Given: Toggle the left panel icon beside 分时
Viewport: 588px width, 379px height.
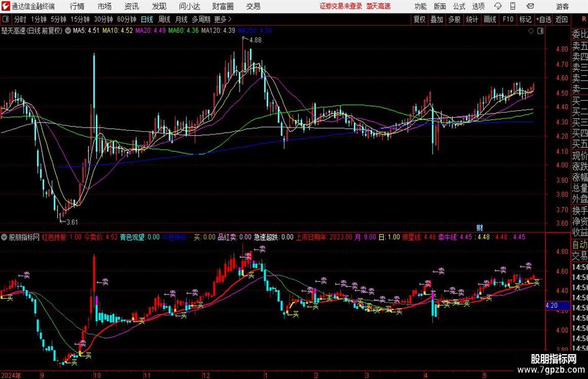Looking at the screenshot, I should click(6, 19).
